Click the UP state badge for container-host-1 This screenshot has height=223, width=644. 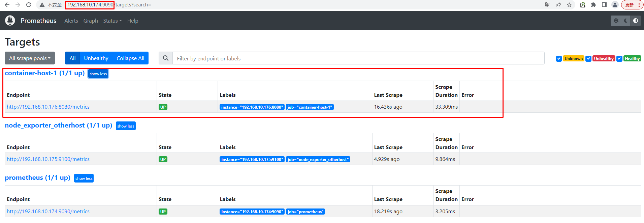(x=163, y=107)
